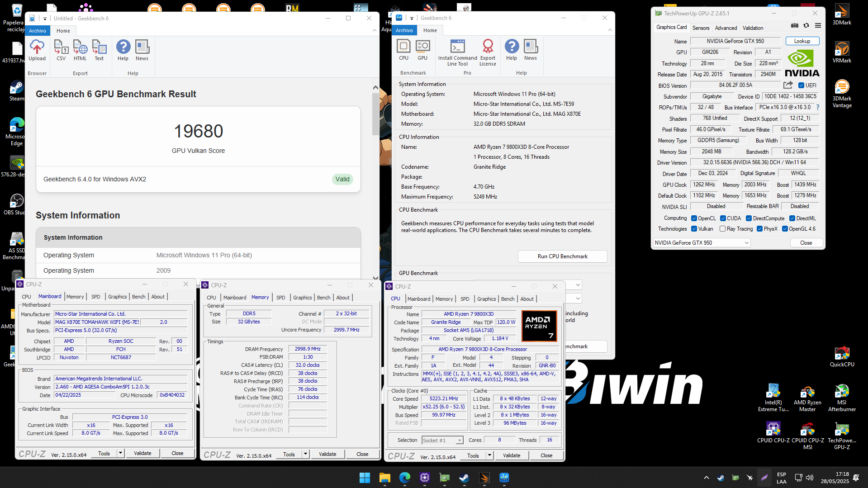Screen dimensions: 868x488
Task: Click Upload icon in Geekbench result window
Action: point(37,50)
